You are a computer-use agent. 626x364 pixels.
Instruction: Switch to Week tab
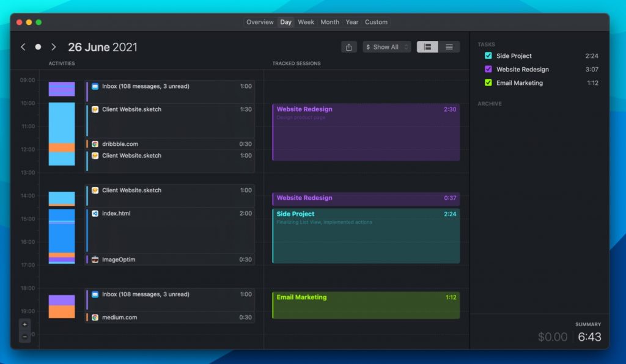(306, 22)
